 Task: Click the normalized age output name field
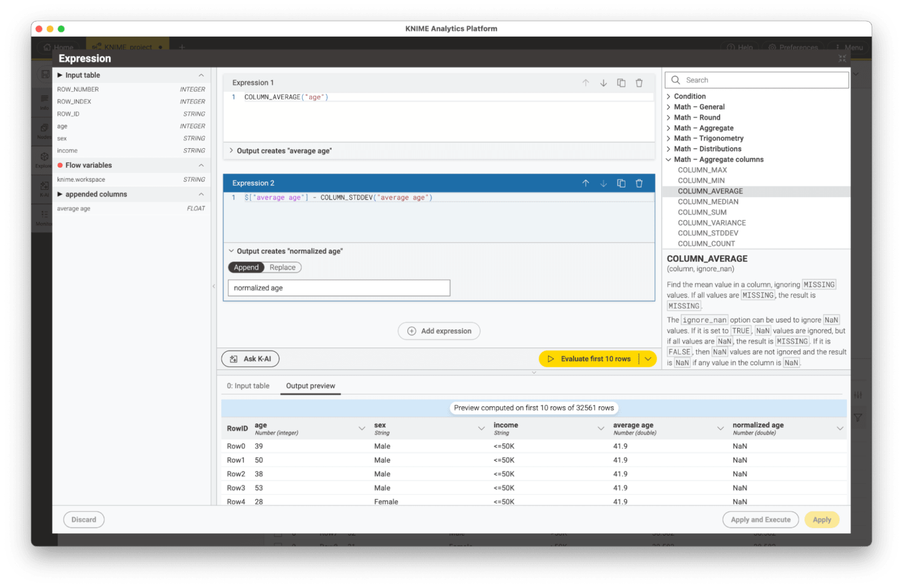click(x=339, y=288)
